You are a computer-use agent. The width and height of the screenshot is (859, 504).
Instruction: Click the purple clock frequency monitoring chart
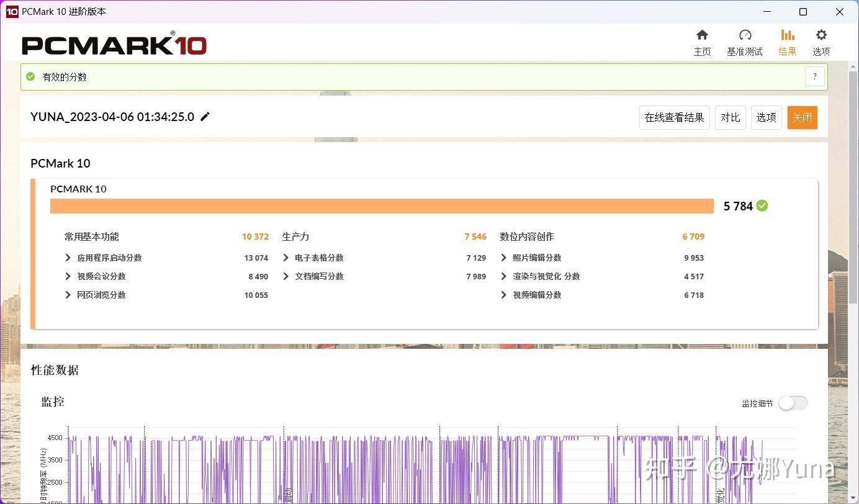pyautogui.click(x=431, y=466)
